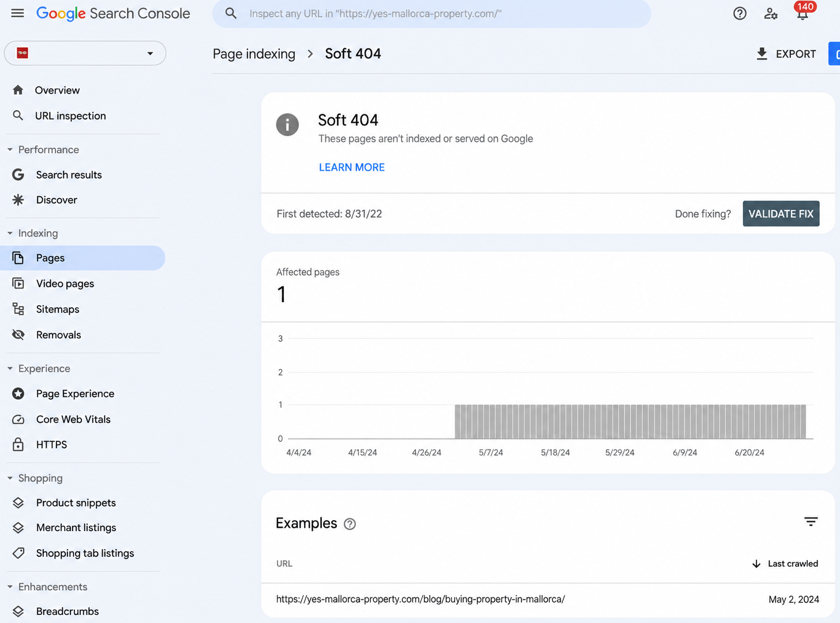Click the Discover asterisk icon

coord(18,200)
